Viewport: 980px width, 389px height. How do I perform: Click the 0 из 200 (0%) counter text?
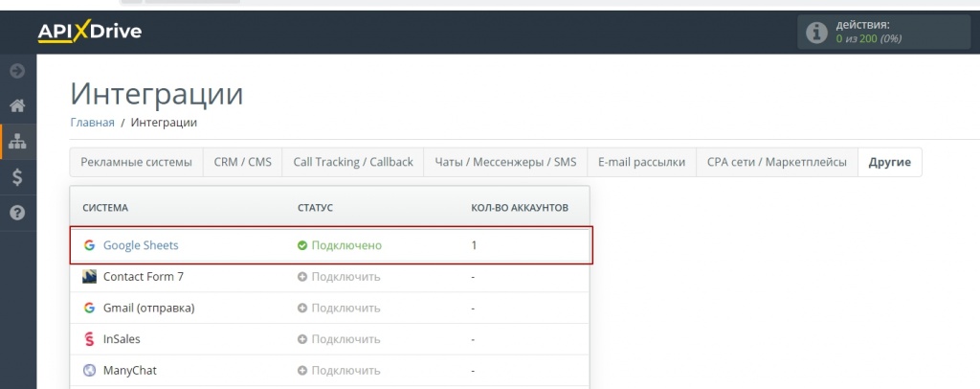(869, 38)
